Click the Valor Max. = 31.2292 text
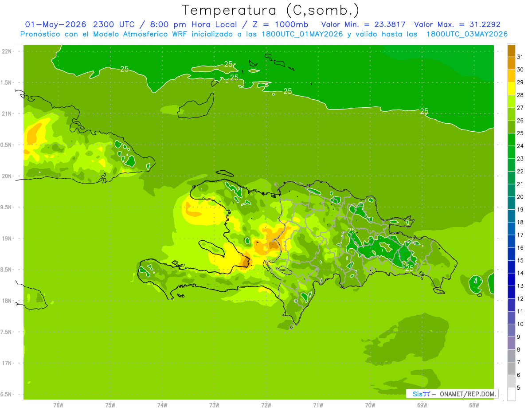Screen dimensions: 532x411 point(457,24)
